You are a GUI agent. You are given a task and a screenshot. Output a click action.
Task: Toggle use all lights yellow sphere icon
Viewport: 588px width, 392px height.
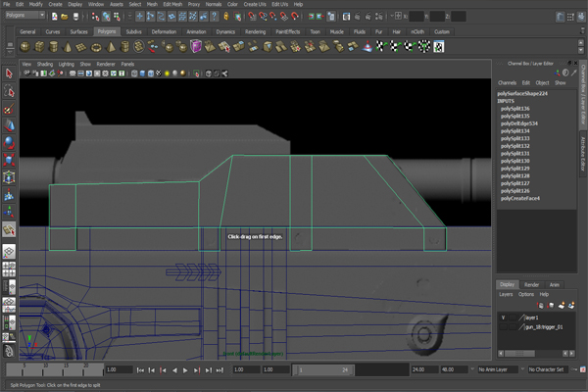pyautogui.click(x=167, y=73)
